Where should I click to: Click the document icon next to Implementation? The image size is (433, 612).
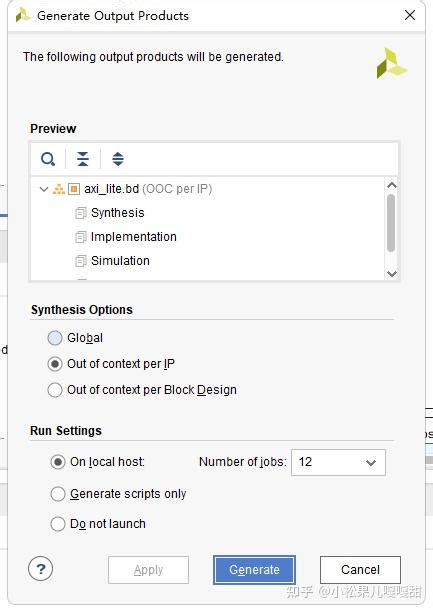[x=80, y=237]
